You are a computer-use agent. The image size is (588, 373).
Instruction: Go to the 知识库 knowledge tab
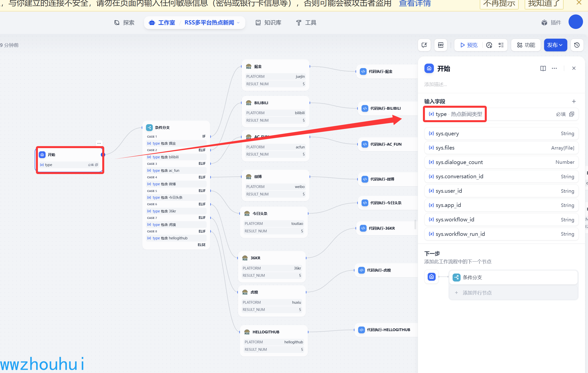pos(269,23)
